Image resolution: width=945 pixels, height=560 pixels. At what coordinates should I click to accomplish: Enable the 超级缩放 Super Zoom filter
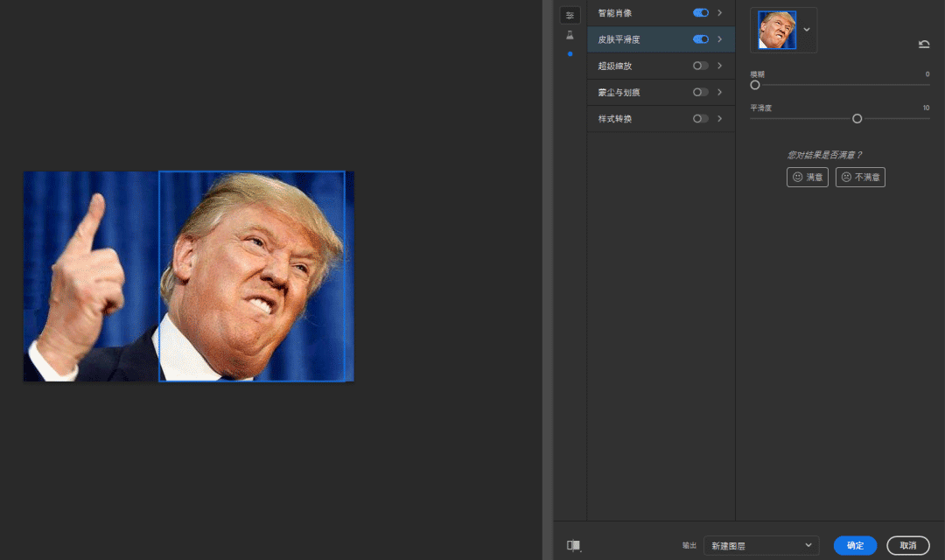pos(701,66)
